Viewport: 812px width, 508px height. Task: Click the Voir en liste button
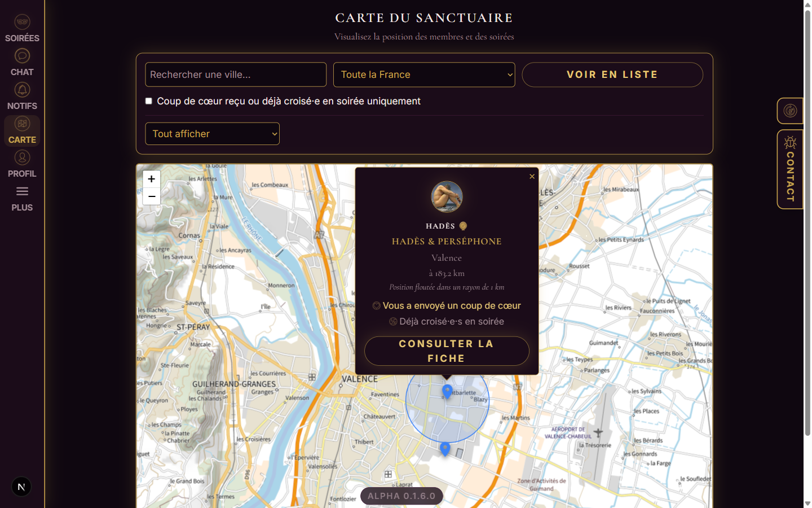coord(612,75)
